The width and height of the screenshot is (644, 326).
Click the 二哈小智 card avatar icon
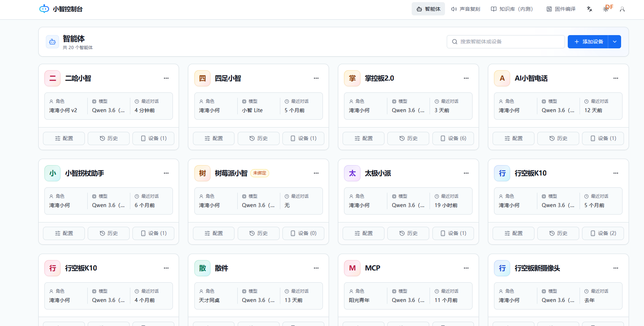click(53, 78)
